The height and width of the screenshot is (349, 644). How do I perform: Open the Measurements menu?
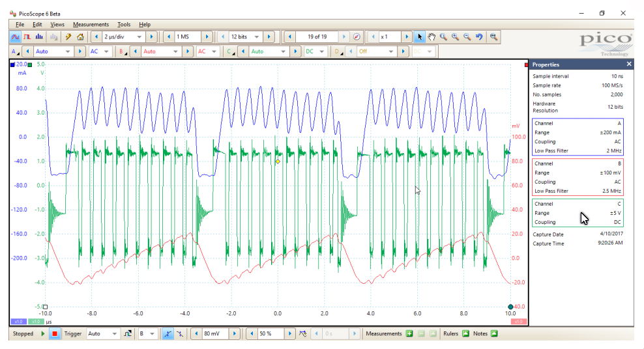[91, 25]
